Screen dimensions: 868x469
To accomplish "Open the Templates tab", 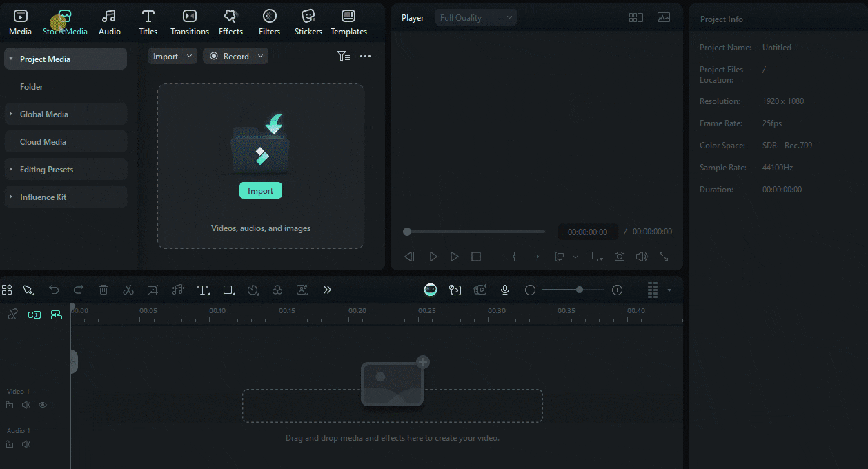I will 348,22.
